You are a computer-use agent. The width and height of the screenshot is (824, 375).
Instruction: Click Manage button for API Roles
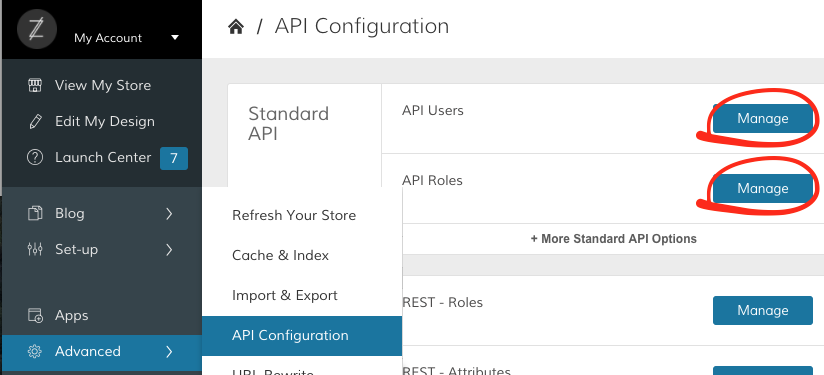tap(763, 189)
